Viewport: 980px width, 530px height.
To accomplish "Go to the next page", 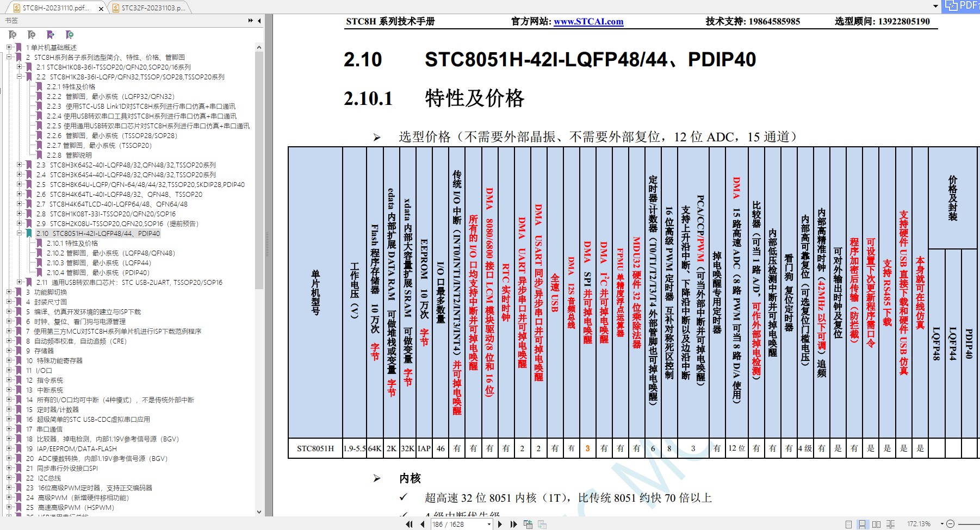I will click(x=500, y=524).
